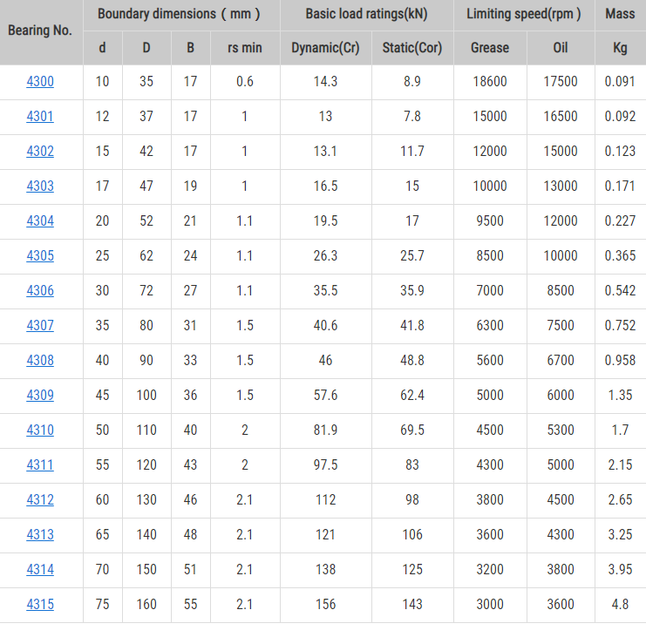Viewport: 646px width, 644px height.
Task: Open the bearing 4311 link
Action: [x=40, y=465]
